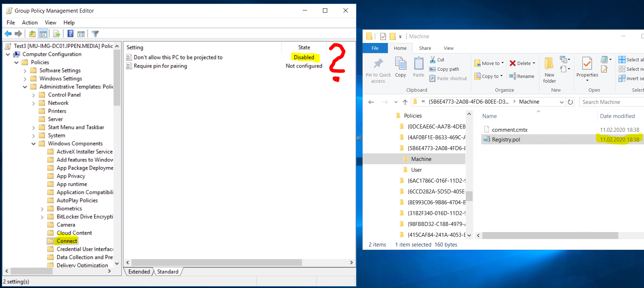Switch to the Standard tab

pos(168,272)
